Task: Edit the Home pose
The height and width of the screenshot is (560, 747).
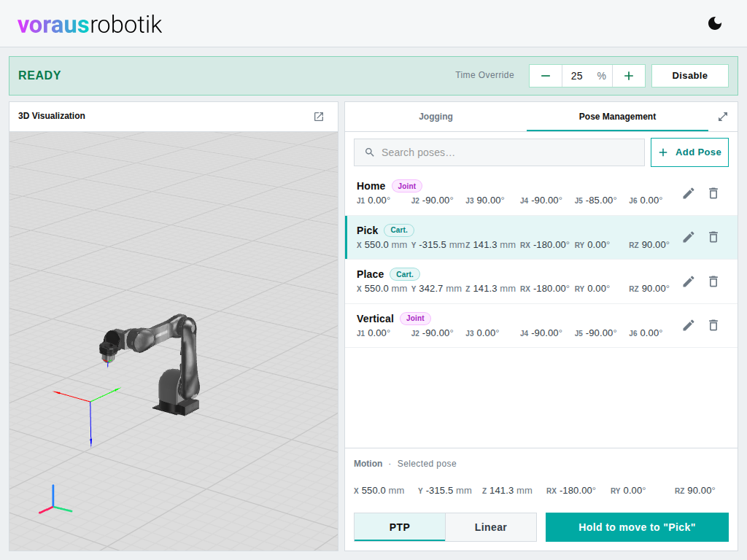Action: (x=689, y=193)
